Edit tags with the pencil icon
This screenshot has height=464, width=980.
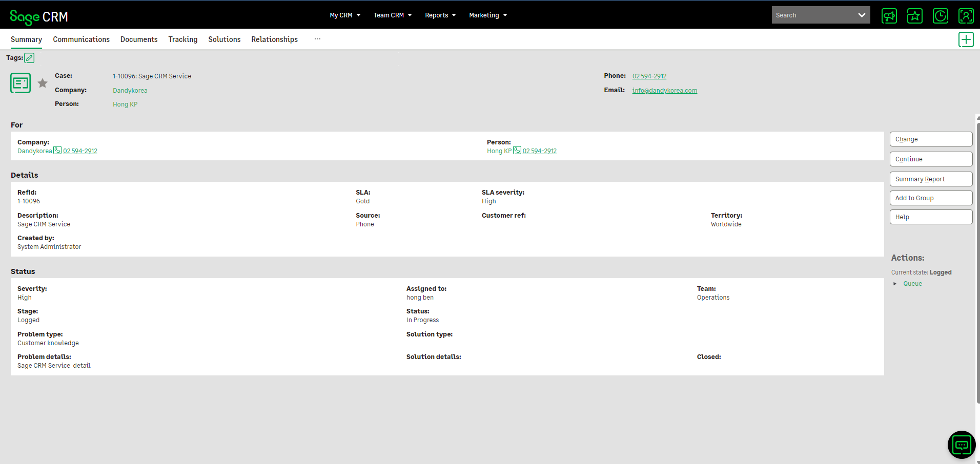tap(30, 58)
